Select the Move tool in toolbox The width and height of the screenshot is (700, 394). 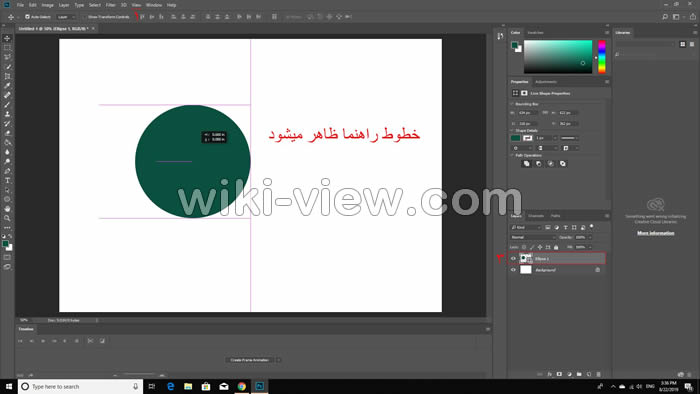coord(7,38)
